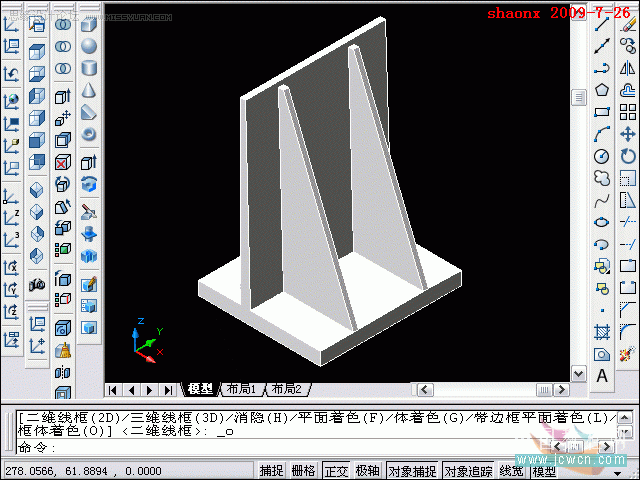Switch to the 布局2 tab
The image size is (640, 480).
coord(287,389)
